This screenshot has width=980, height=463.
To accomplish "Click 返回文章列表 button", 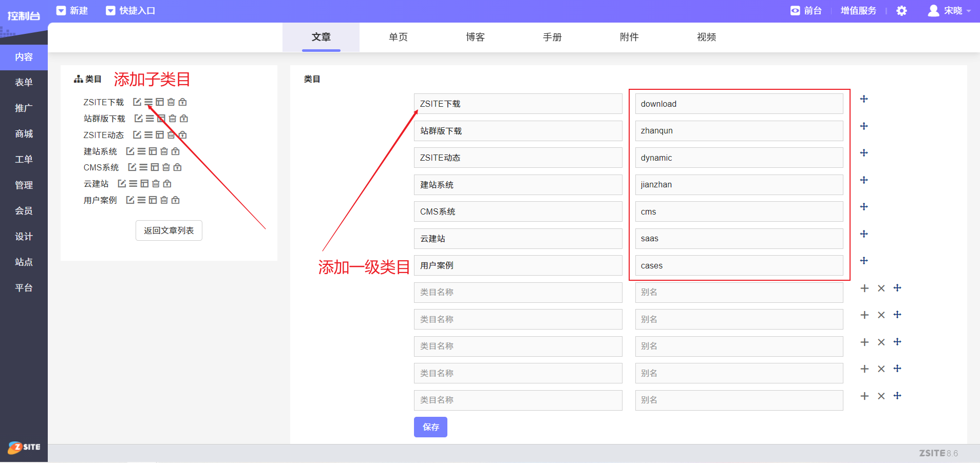I will tap(169, 230).
